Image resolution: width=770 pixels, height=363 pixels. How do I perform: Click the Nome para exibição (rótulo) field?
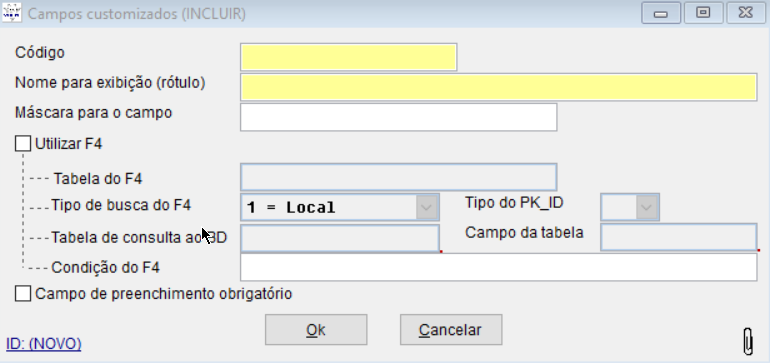(498, 87)
